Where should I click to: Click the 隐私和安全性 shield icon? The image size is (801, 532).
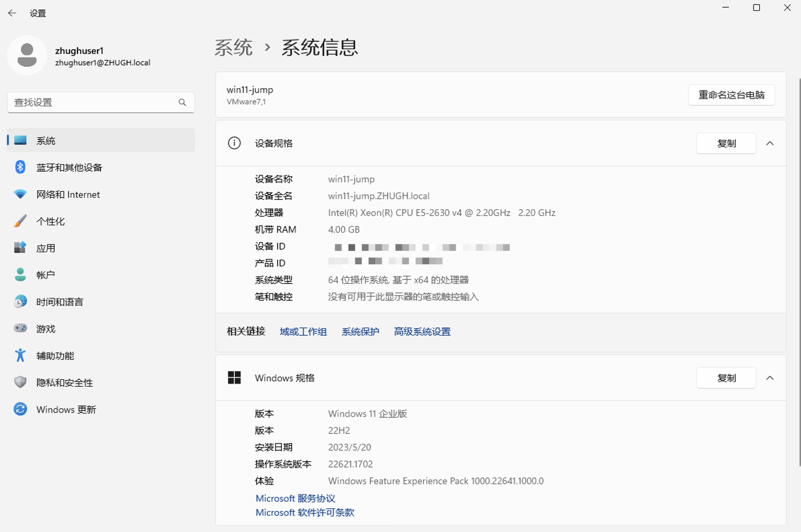[21, 382]
